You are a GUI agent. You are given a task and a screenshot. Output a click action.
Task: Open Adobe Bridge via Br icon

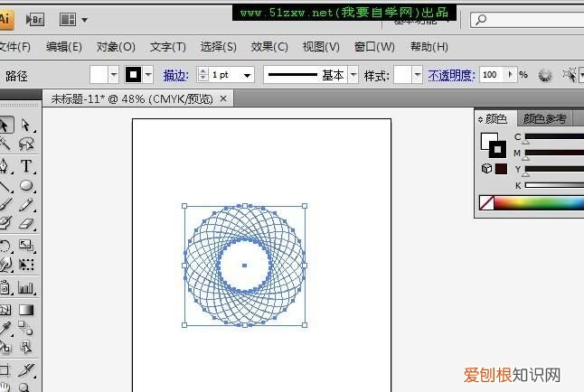(35, 19)
